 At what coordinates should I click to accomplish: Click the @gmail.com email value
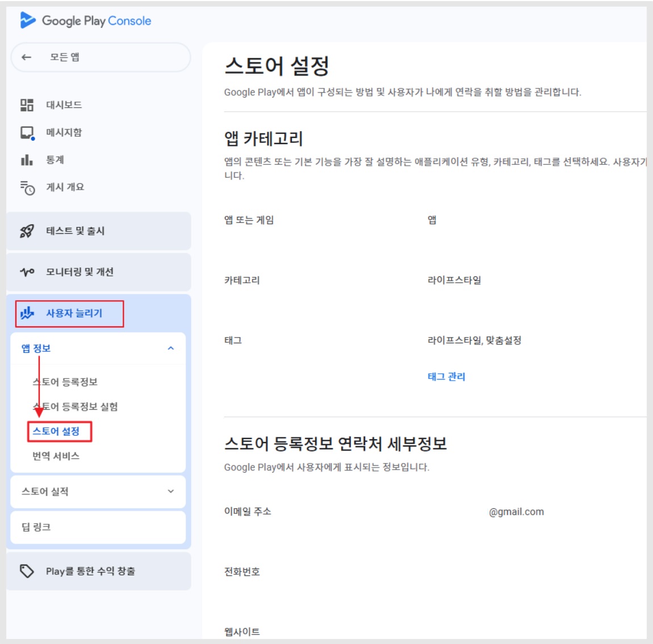[516, 512]
